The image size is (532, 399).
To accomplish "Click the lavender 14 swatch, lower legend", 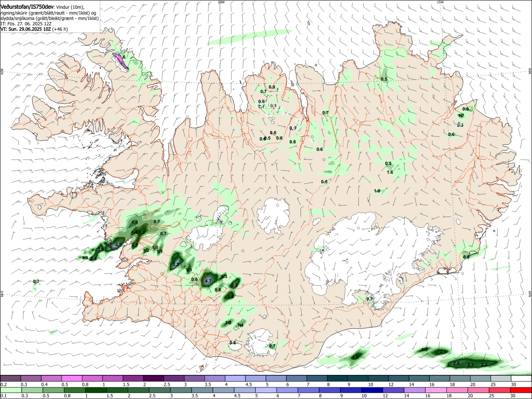I will click(415, 390).
